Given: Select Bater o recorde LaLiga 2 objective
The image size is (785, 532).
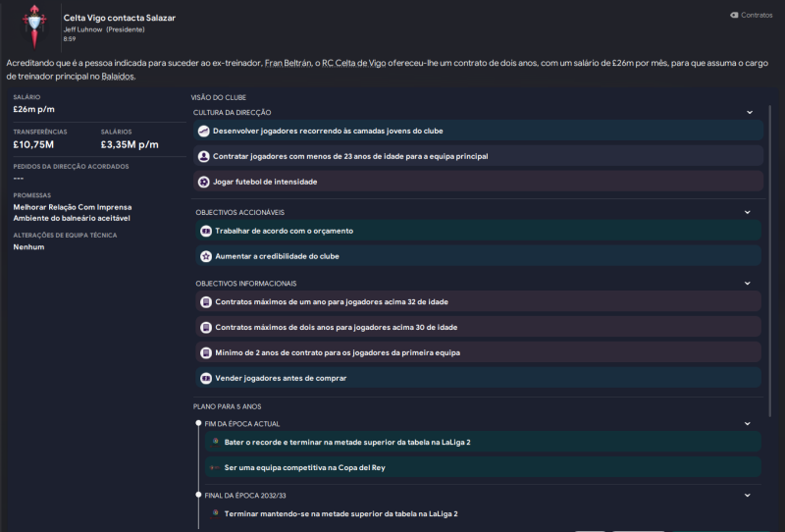Looking at the screenshot, I should [x=483, y=442].
